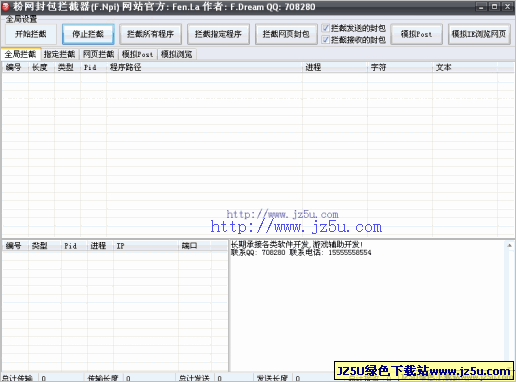The height and width of the screenshot is (382, 516).
Task: Click 拦截所有程序 button
Action: [150, 34]
